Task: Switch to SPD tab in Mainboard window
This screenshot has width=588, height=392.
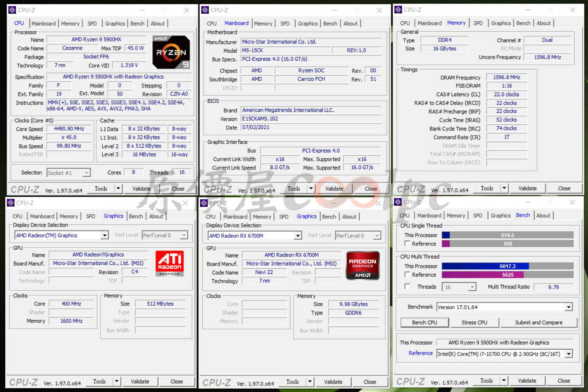Action: [285, 24]
